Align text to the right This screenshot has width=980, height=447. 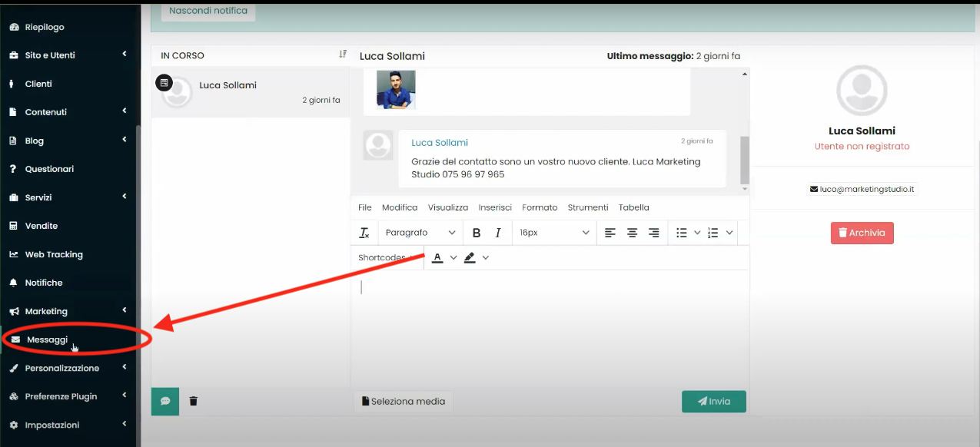[x=653, y=233]
